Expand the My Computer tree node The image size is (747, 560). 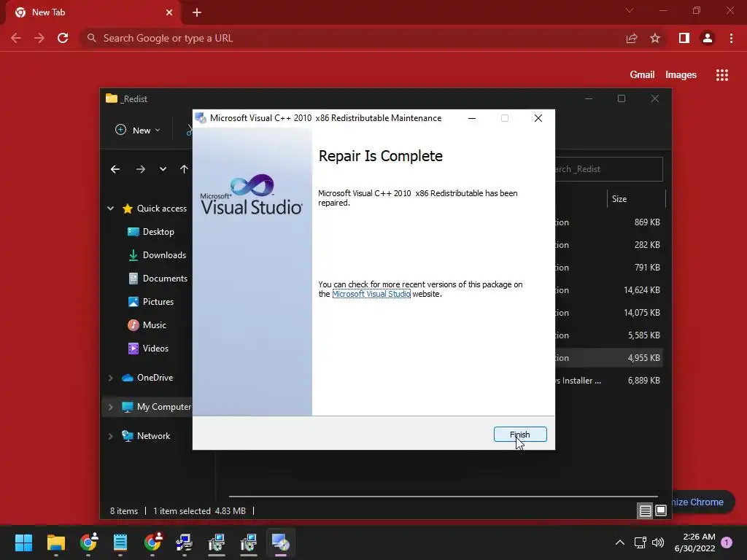(111, 407)
